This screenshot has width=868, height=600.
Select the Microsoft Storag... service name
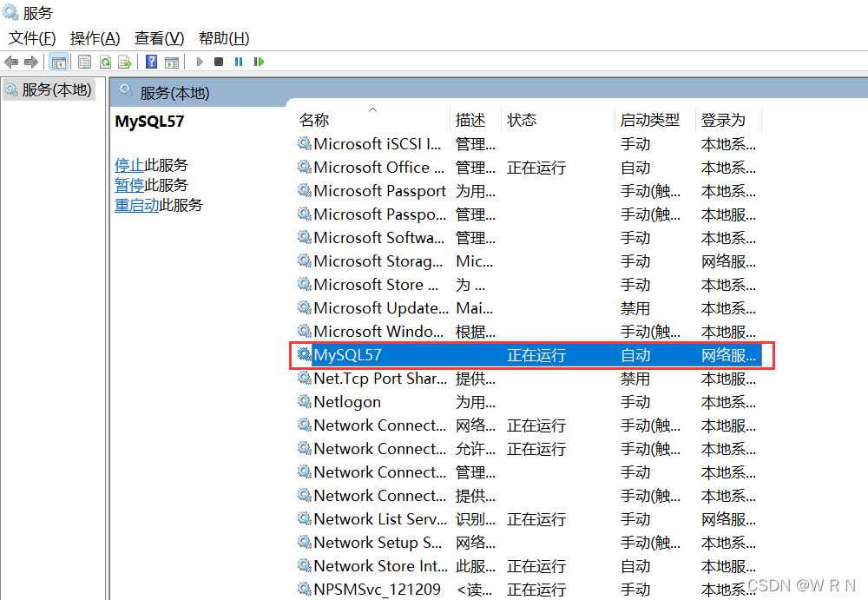click(x=378, y=261)
